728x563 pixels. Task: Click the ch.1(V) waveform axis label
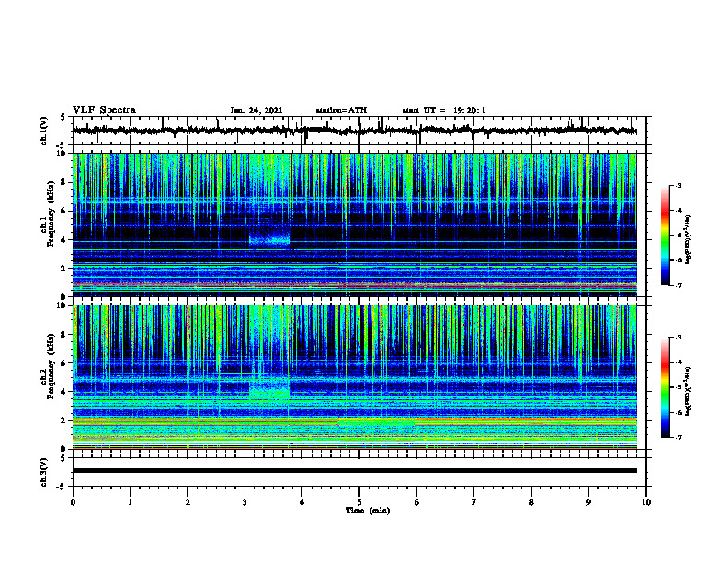[x=44, y=131]
